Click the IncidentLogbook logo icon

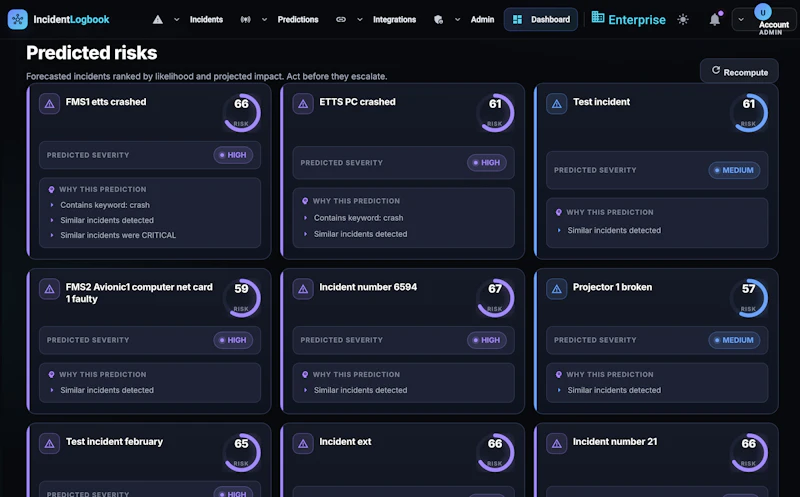[x=17, y=19]
